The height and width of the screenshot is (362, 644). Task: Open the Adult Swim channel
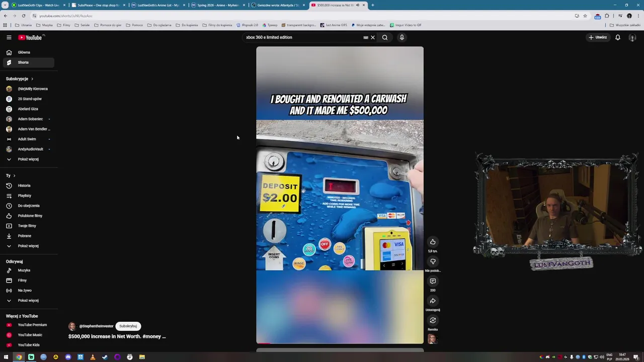(x=29, y=139)
